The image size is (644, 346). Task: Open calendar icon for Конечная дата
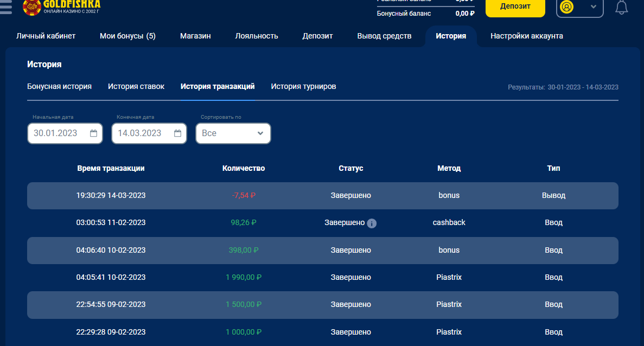177,133
